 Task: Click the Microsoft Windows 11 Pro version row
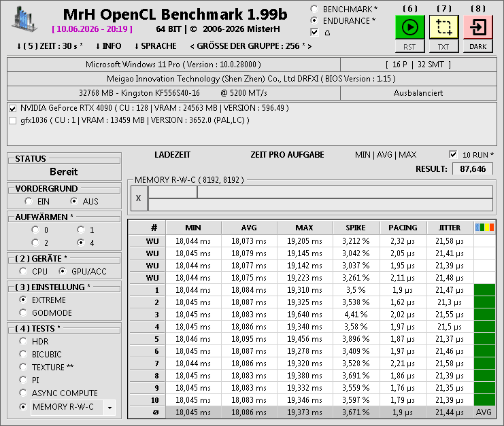(x=173, y=65)
